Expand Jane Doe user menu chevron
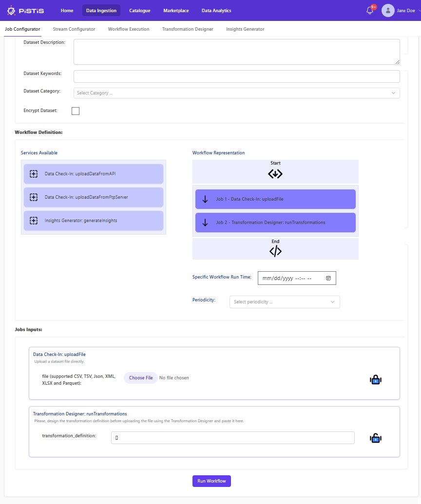Screen dimensions: 421x504 tap(419, 11)
